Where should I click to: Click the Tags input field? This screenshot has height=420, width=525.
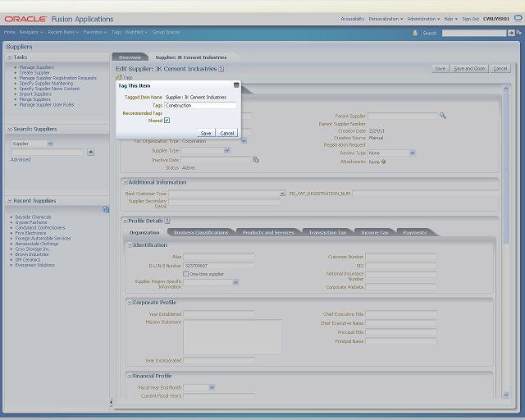pos(200,105)
